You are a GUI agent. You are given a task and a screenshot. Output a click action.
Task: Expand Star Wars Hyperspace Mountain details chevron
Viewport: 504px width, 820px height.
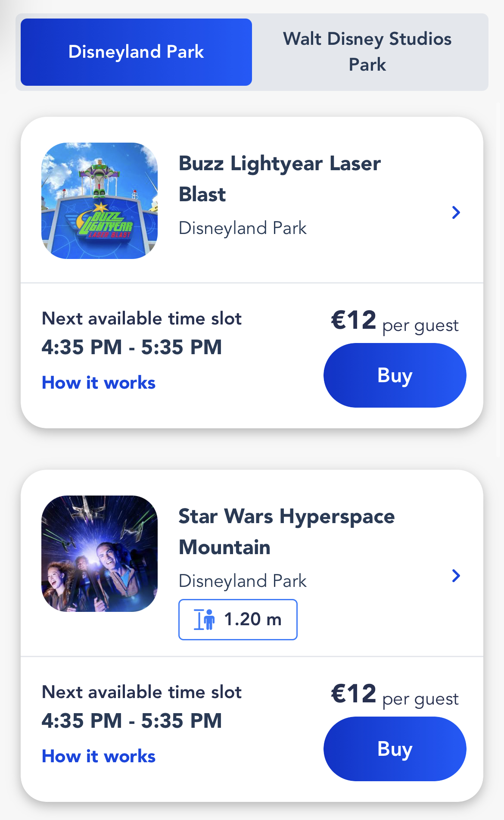pos(456,576)
